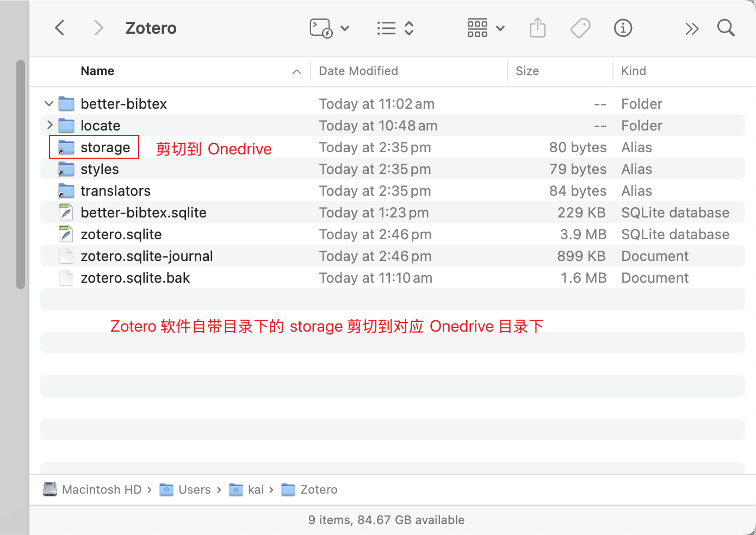Click the Edit Tags icon
The height and width of the screenshot is (535, 756).
[580, 28]
